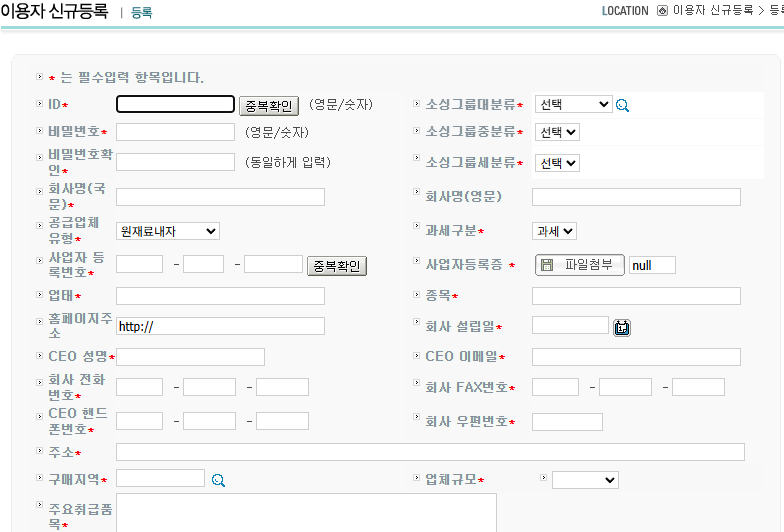Click the 업태 input field

[220, 296]
